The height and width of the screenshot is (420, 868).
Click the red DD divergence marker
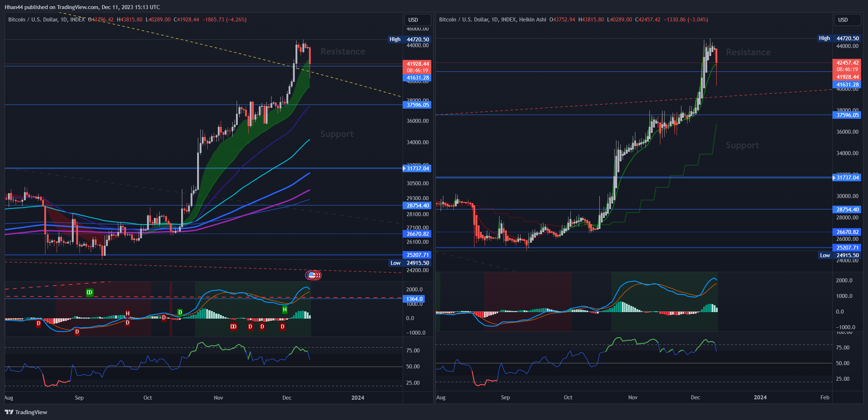233,327
